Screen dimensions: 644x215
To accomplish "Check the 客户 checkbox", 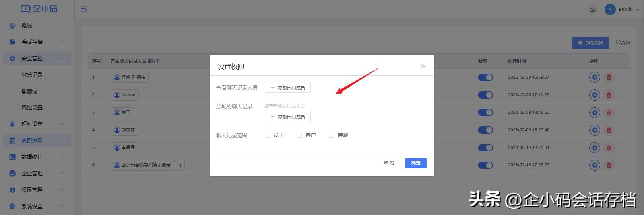I will (299, 135).
